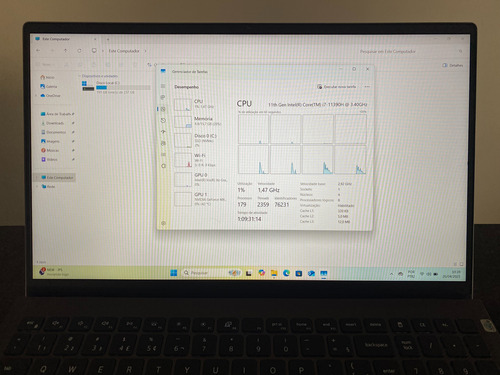Show hidden system tray icons
Viewport: 500px width, 375px height.
tap(391, 274)
